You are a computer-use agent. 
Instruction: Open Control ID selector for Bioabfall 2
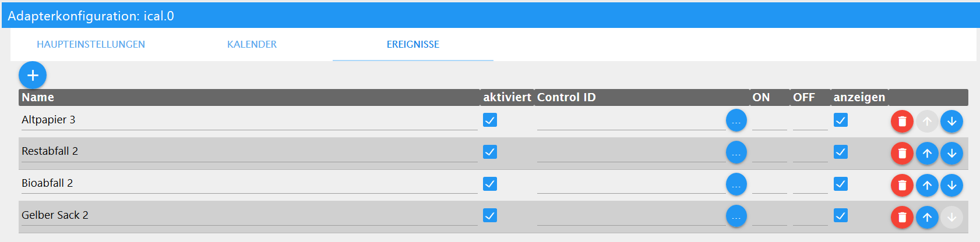(736, 185)
